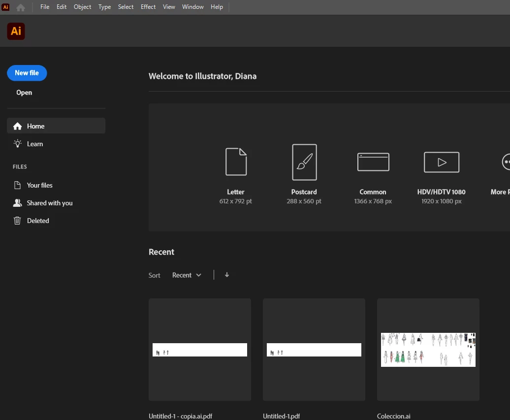The width and height of the screenshot is (510, 420).
Task: Click the 288 x 560 pt dimensions
Action: [x=304, y=201]
